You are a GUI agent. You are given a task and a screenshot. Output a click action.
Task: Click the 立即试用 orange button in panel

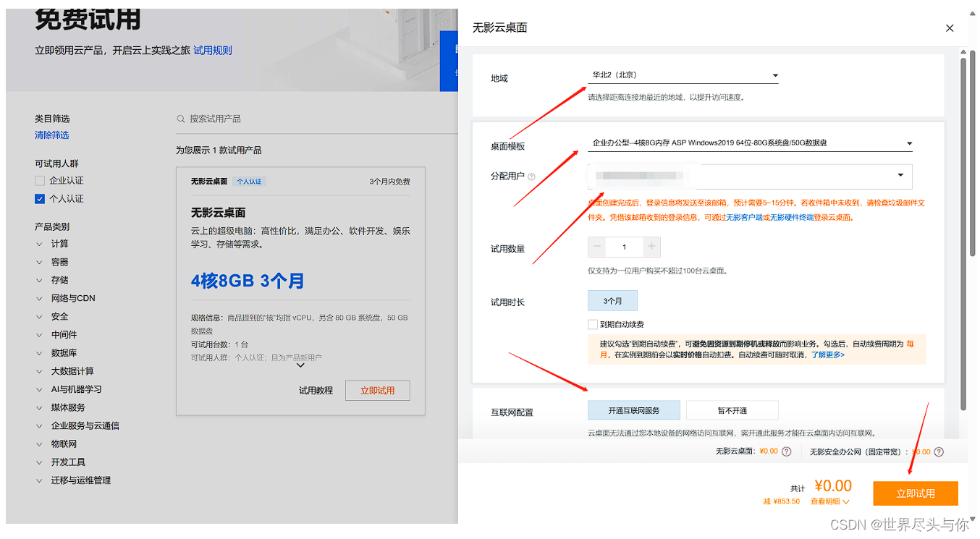click(x=916, y=493)
